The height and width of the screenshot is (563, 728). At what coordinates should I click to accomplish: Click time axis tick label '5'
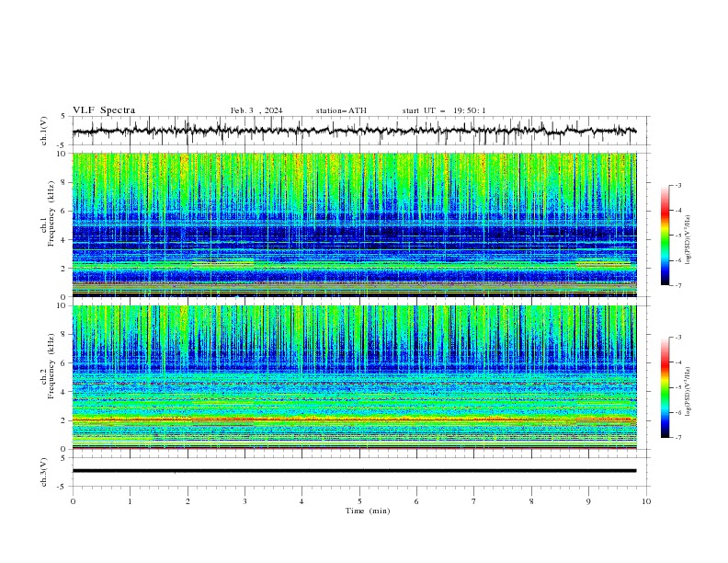(359, 501)
